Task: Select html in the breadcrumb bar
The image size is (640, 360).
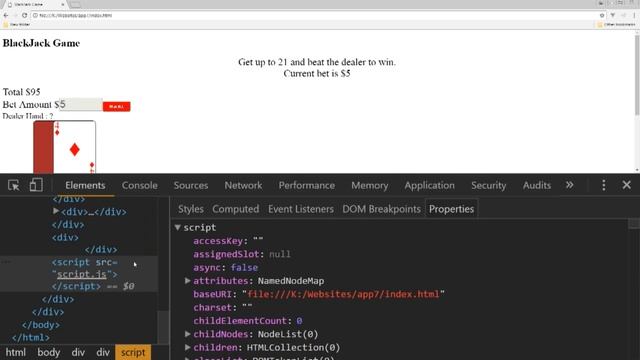Action: [x=16, y=352]
